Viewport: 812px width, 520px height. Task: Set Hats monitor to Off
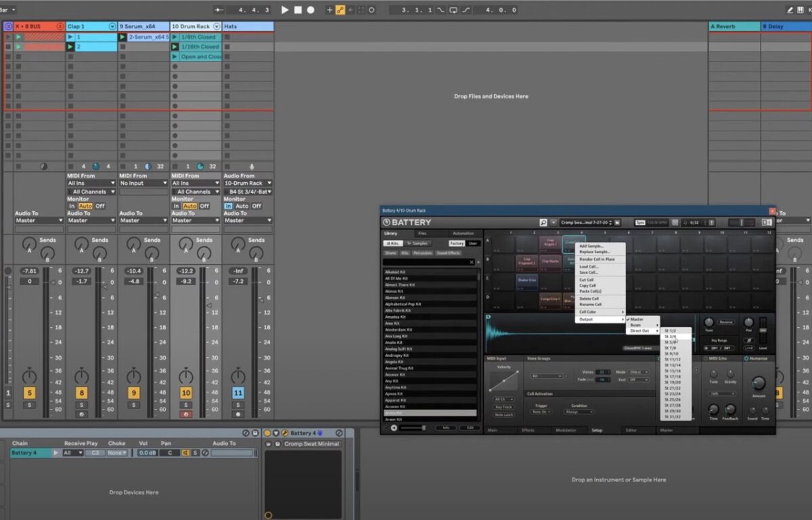click(x=256, y=206)
